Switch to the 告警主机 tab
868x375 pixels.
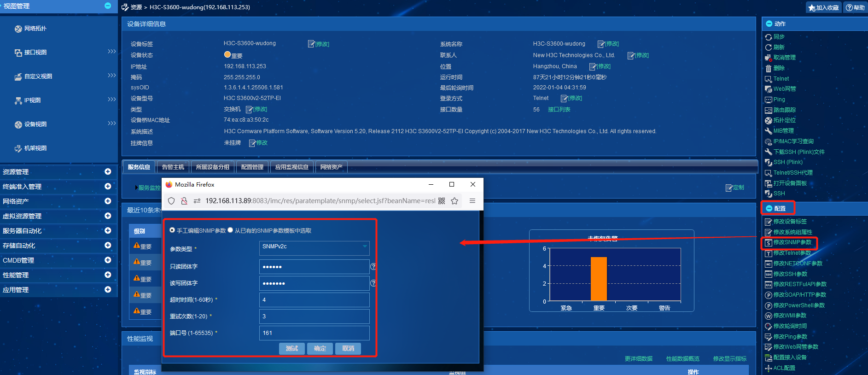[173, 167]
